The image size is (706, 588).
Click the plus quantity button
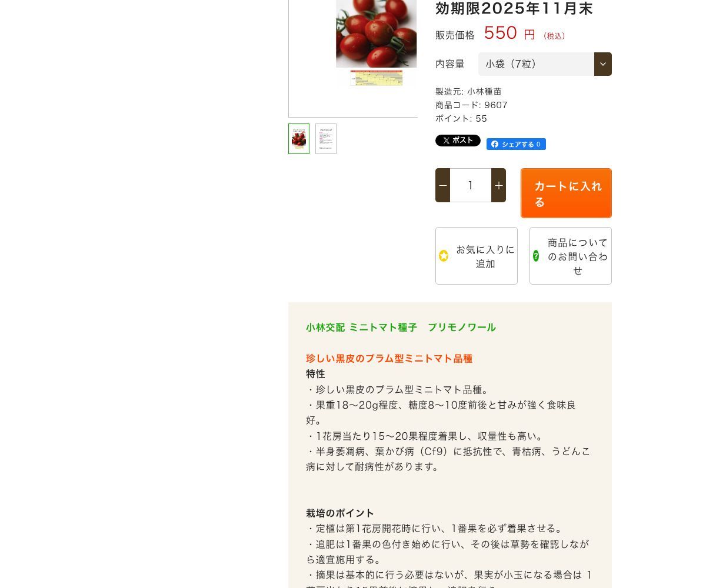[498, 185]
